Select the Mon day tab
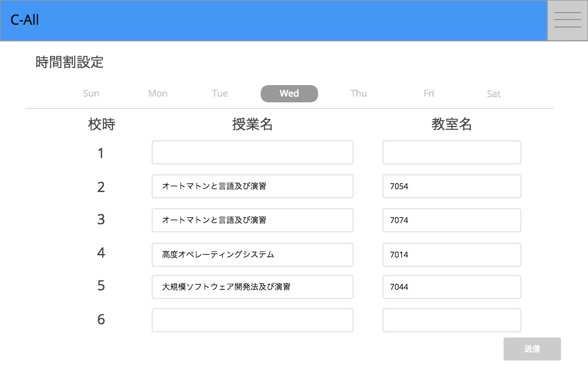This screenshot has width=588, height=368. click(157, 93)
